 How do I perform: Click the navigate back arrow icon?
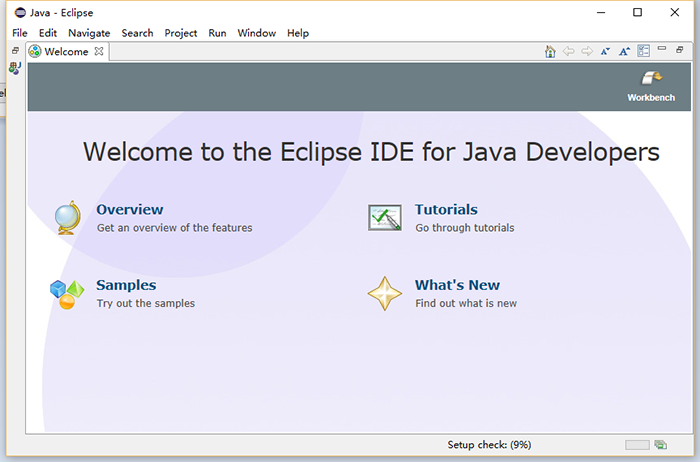568,51
